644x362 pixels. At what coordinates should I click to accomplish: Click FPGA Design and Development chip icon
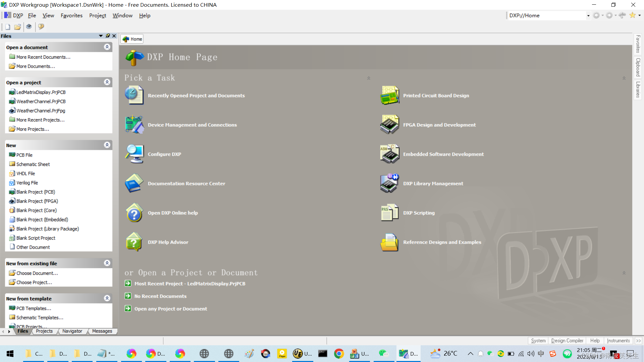click(389, 125)
